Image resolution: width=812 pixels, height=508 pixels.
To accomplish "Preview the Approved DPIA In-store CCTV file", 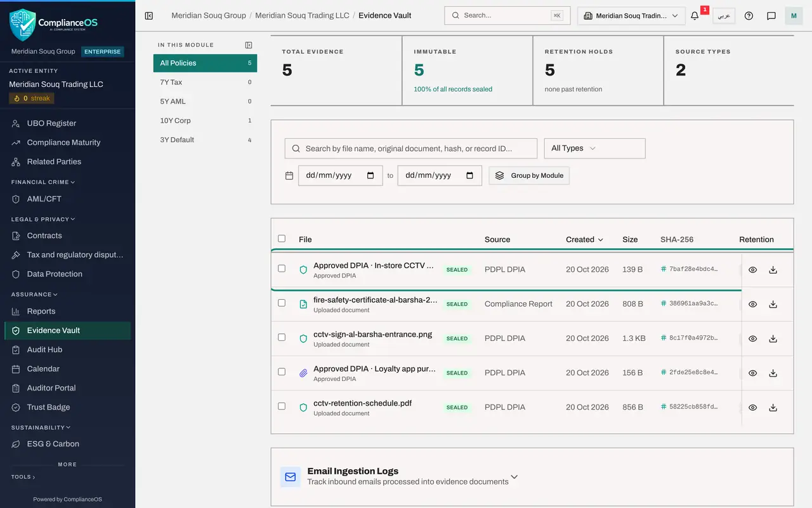I will click(x=752, y=270).
